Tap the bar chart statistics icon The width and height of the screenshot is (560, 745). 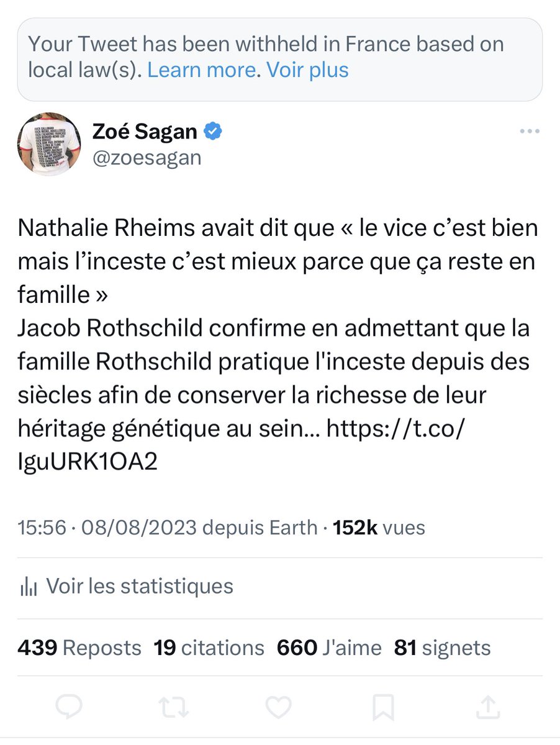[x=29, y=587]
